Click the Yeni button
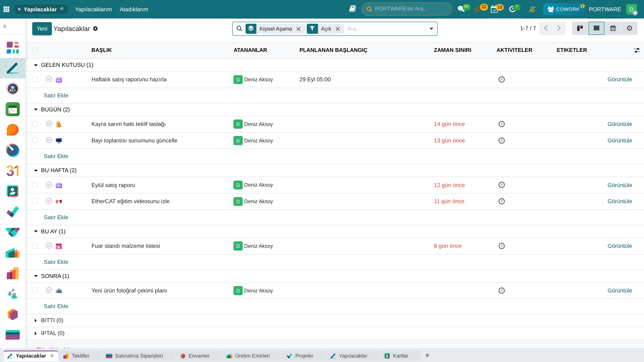644x362 pixels. [x=42, y=29]
